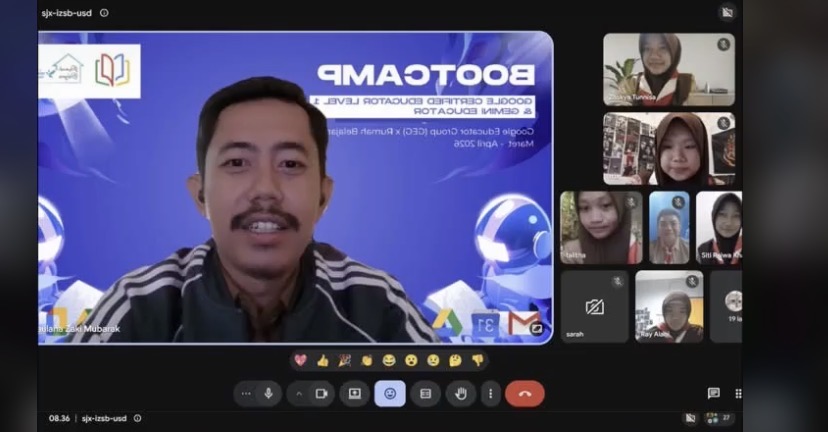Image resolution: width=828 pixels, height=432 pixels.
Task: Start presenting your screen
Action: coord(354,394)
